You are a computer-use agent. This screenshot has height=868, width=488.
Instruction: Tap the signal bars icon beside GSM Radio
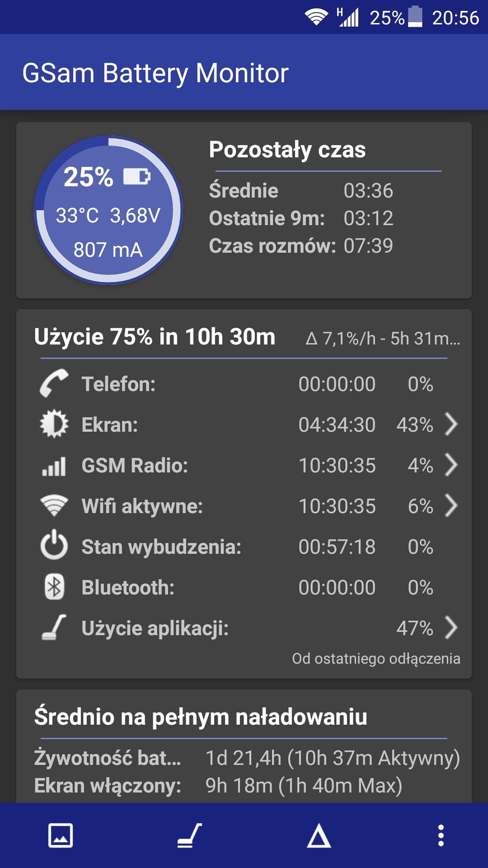coord(54,466)
